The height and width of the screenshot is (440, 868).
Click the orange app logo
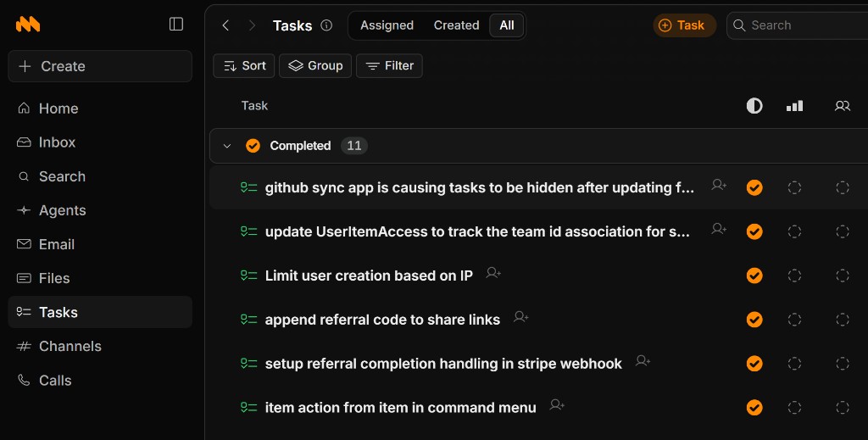28,25
